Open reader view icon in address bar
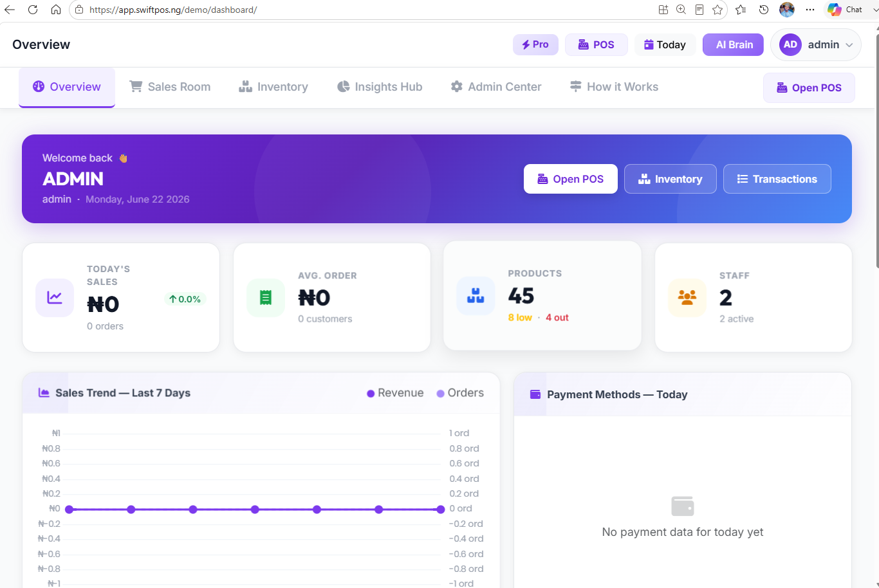Image resolution: width=879 pixels, height=588 pixels. click(699, 10)
